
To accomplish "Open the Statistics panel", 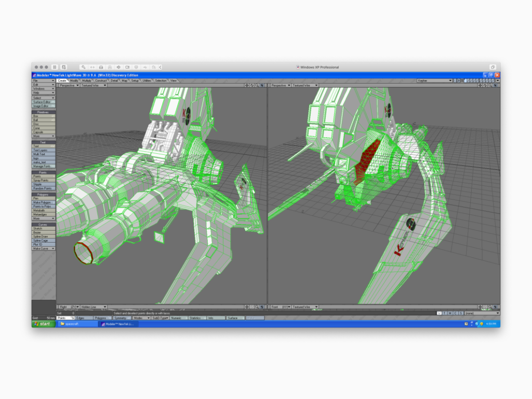I will [197, 318].
